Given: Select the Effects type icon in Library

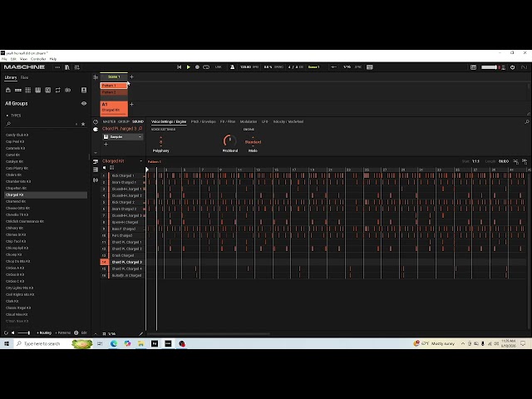Looking at the screenshot, I should click(x=48, y=90).
